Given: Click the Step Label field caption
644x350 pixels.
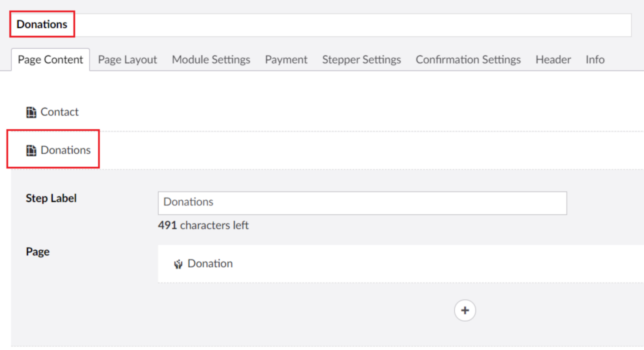Looking at the screenshot, I should [x=51, y=199].
